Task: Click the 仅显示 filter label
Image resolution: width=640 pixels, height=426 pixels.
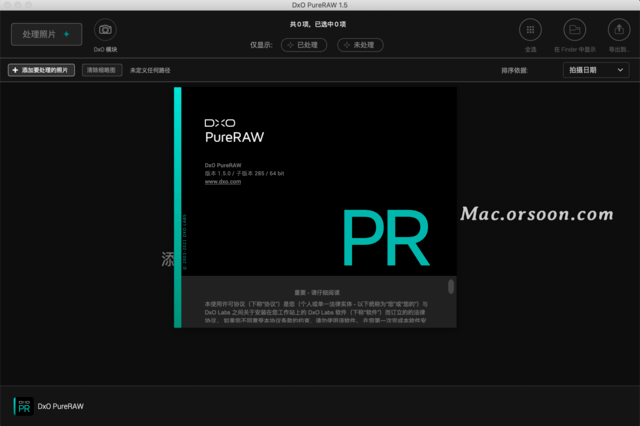Action: 261,45
